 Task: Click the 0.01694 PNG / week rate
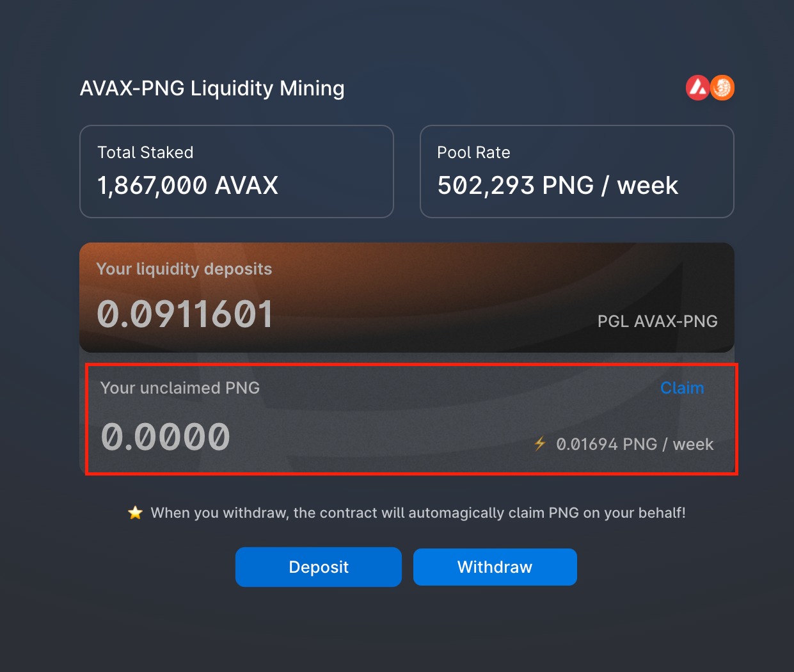[635, 444]
